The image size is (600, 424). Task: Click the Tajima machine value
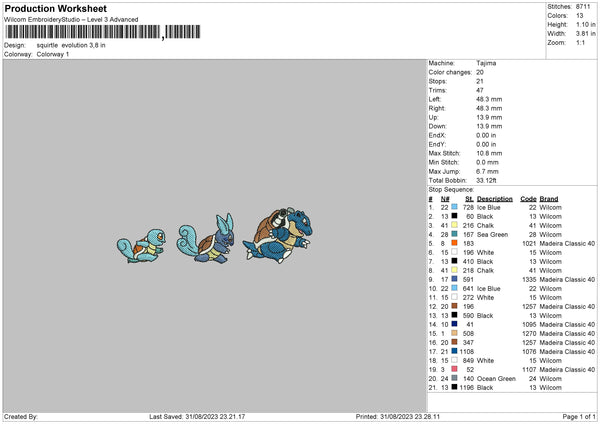pyautogui.click(x=486, y=63)
